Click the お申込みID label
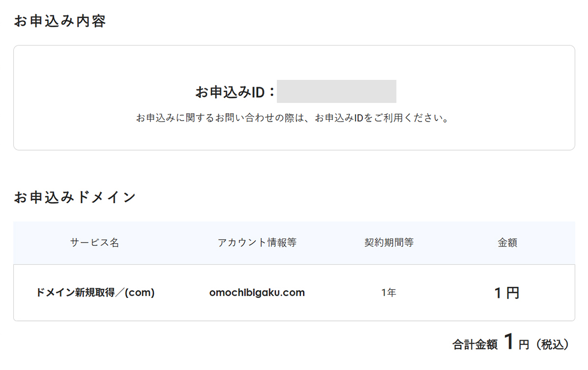Image resolution: width=588 pixels, height=370 pixels. pos(230,92)
